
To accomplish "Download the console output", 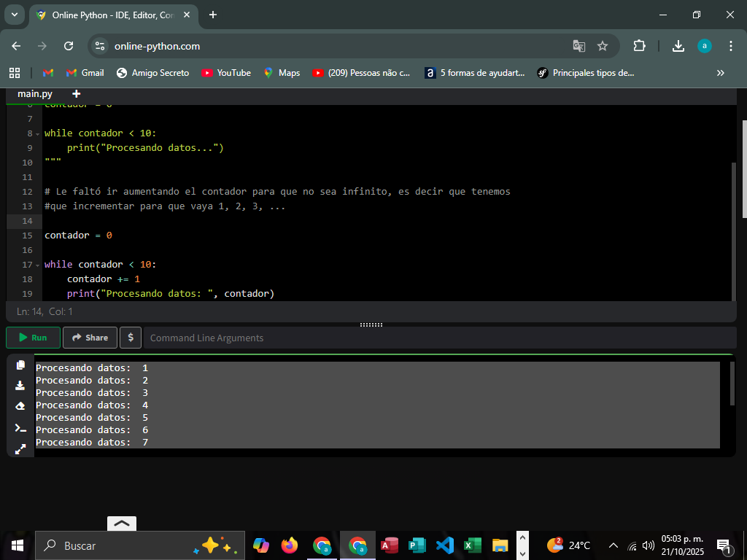I will tap(20, 386).
